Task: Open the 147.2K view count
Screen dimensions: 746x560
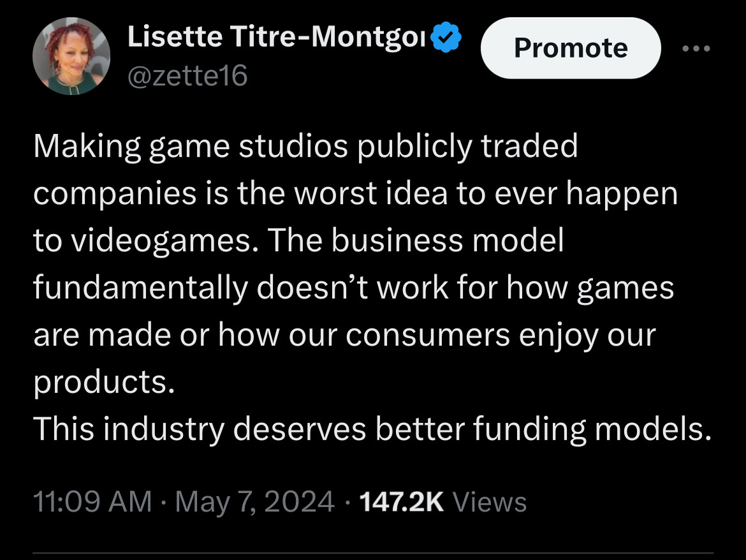Action: (401, 501)
